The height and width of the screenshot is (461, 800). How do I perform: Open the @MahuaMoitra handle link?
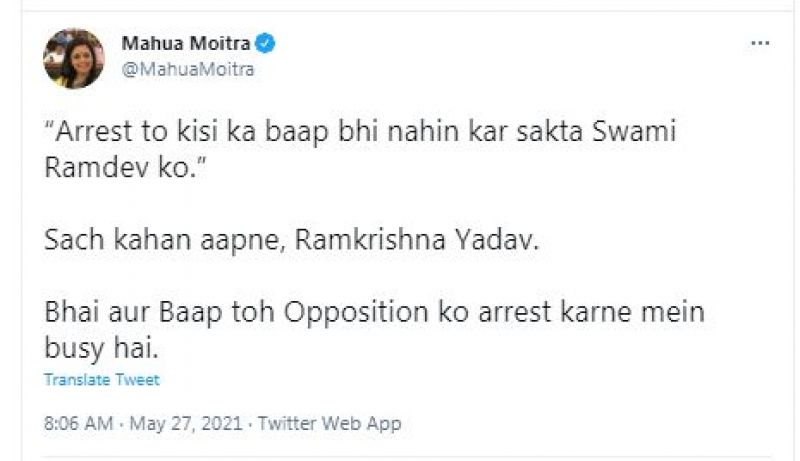click(x=188, y=69)
